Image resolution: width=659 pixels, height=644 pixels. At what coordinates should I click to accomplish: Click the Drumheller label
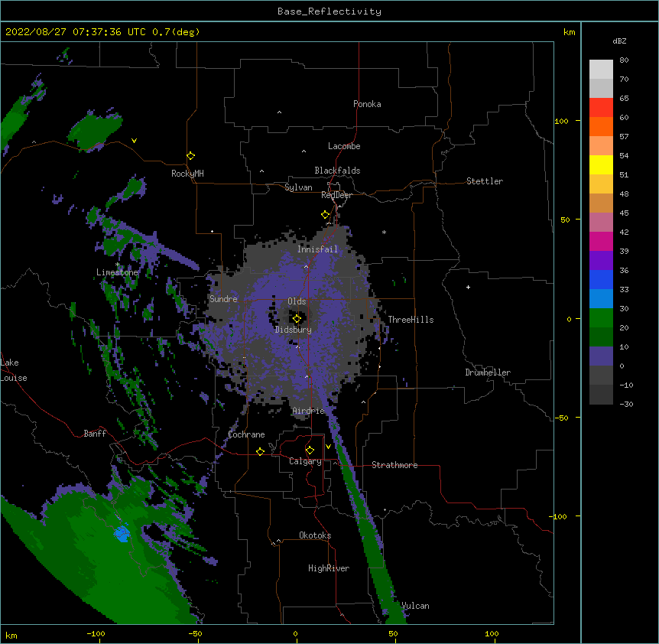click(488, 372)
